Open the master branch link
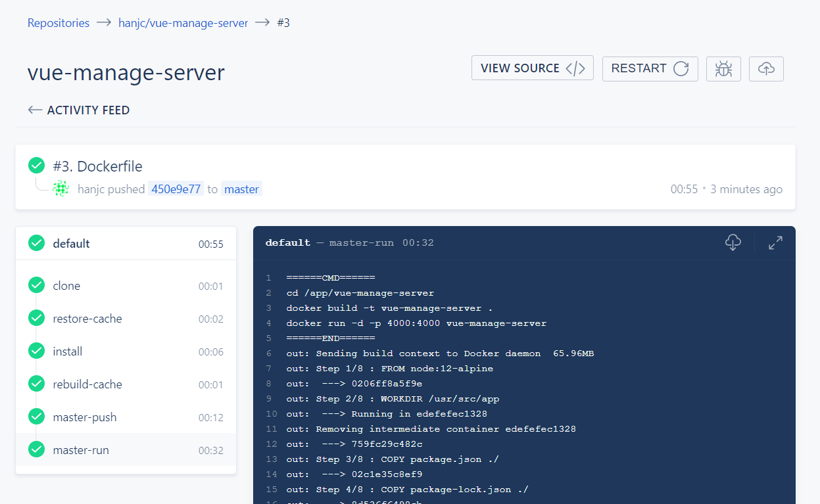 241,189
